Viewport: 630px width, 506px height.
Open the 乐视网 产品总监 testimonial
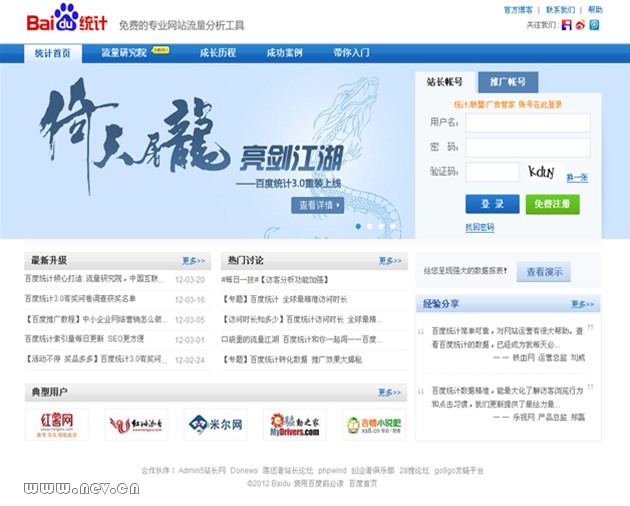coord(507,404)
